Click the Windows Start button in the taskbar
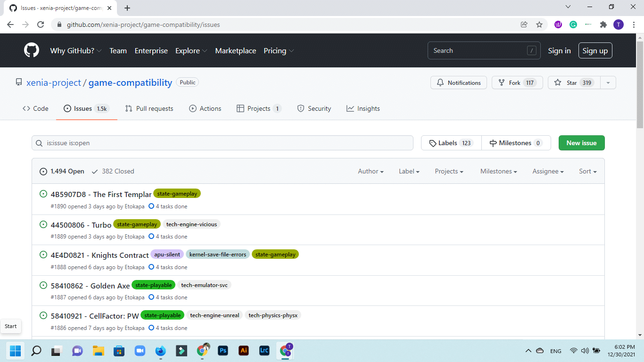The width and height of the screenshot is (644, 362). coord(16,351)
